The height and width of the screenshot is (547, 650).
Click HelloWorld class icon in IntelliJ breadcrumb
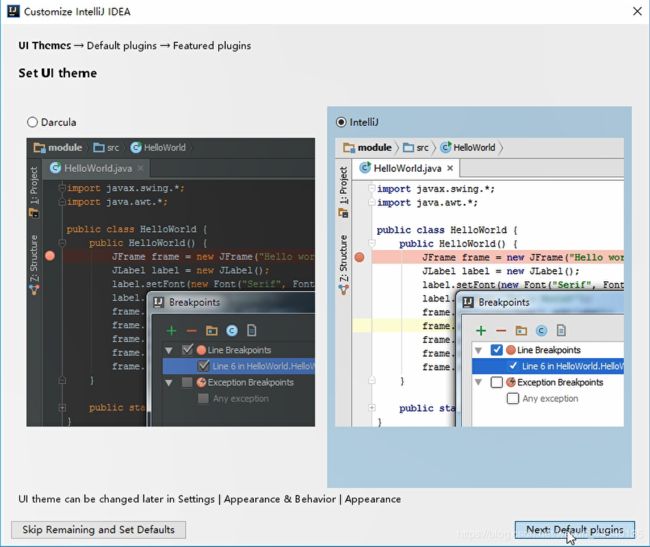[446, 148]
